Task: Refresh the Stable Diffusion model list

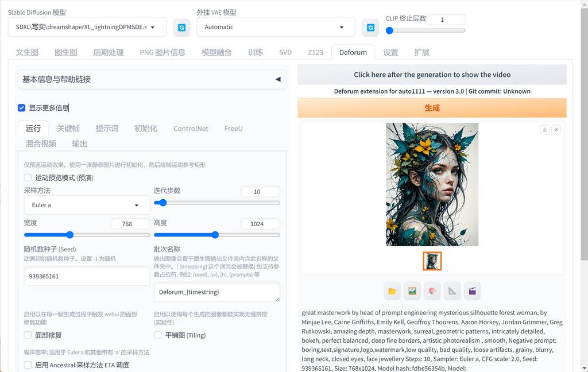Action: coord(181,27)
